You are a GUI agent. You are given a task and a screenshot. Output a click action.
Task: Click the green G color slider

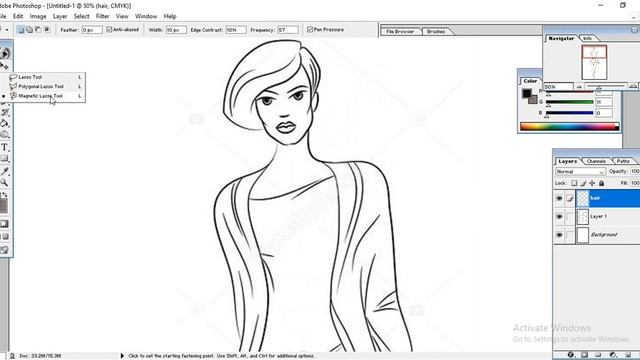[569, 102]
